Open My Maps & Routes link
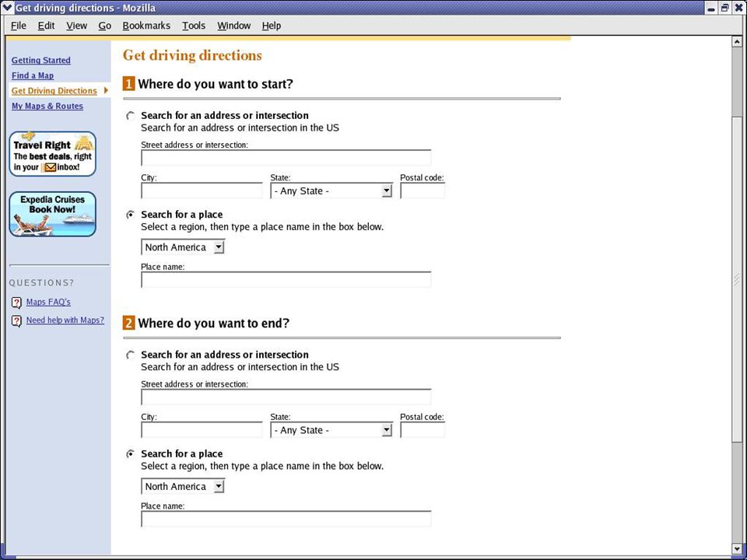The image size is (747, 560). (x=47, y=107)
